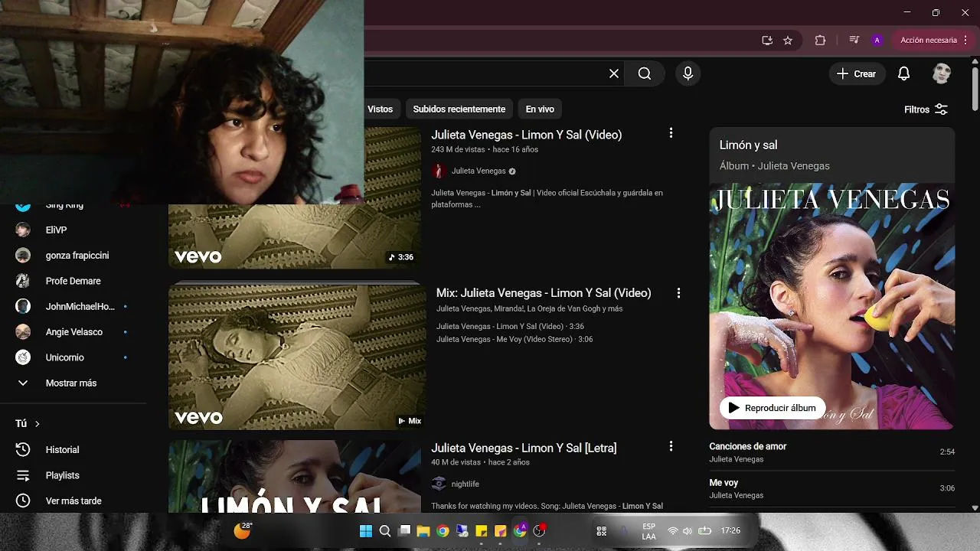Click the Julieta Venegas channel avatar
Image resolution: width=980 pixels, height=551 pixels.
click(439, 171)
